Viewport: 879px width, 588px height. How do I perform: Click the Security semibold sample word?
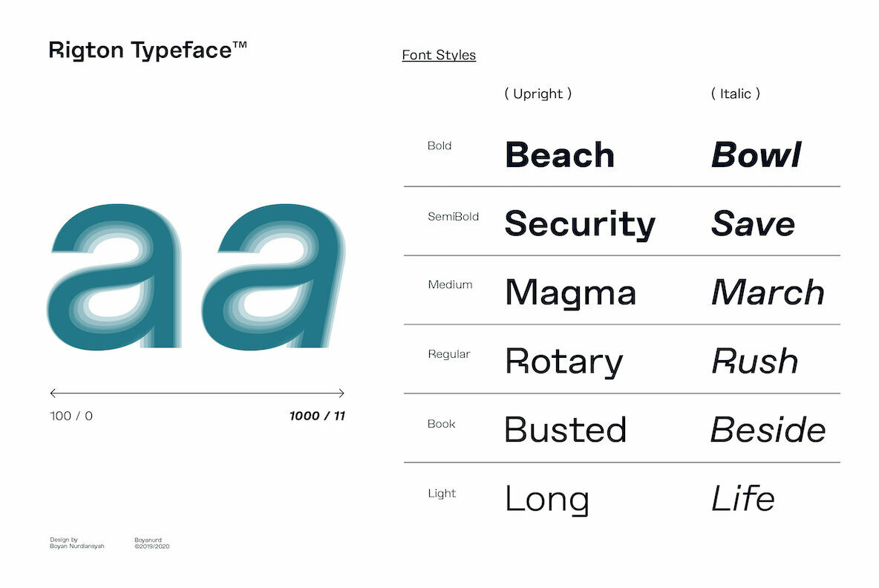[x=580, y=223]
